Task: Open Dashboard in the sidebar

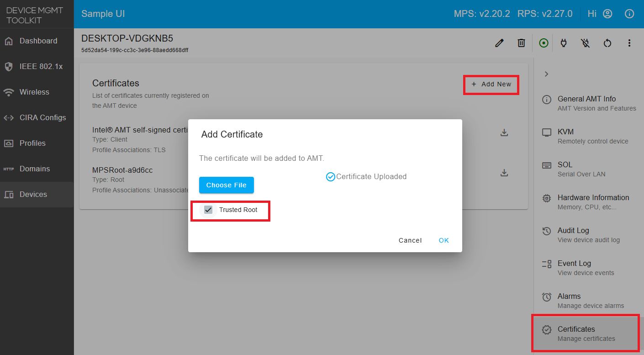Action: [37, 41]
